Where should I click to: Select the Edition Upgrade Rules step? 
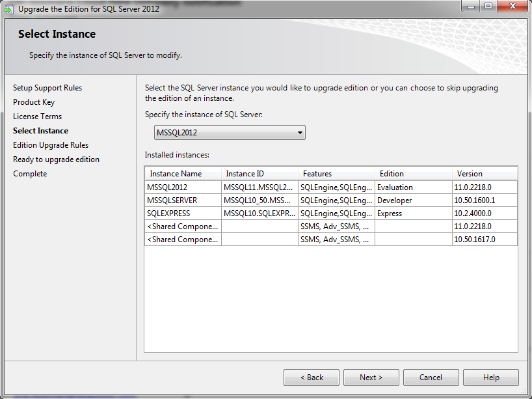pos(51,145)
